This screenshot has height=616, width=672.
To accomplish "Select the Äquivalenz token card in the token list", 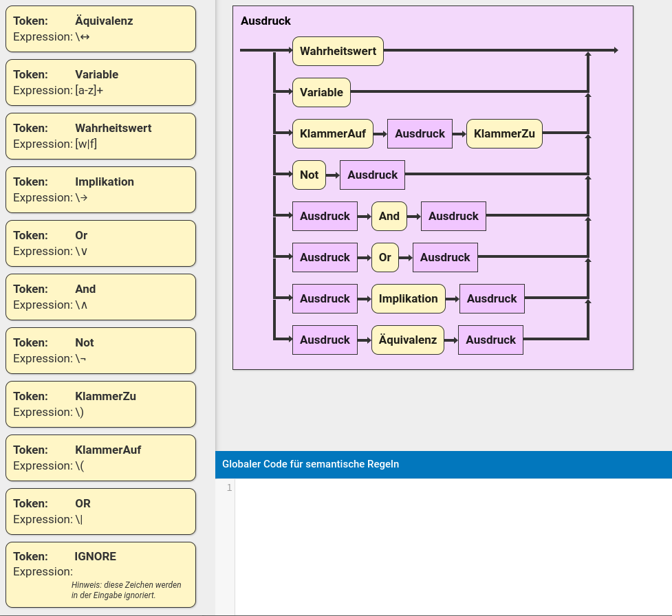I will click(100, 29).
